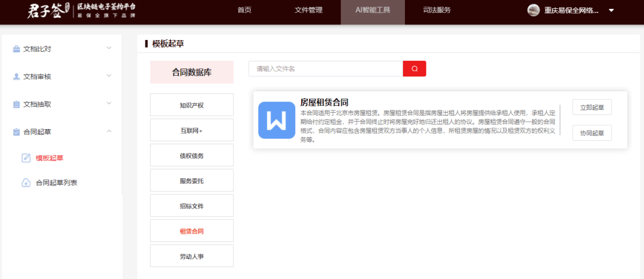
Task: Expand the 文档比对 sidebar chevron
Action: pyautogui.click(x=109, y=48)
